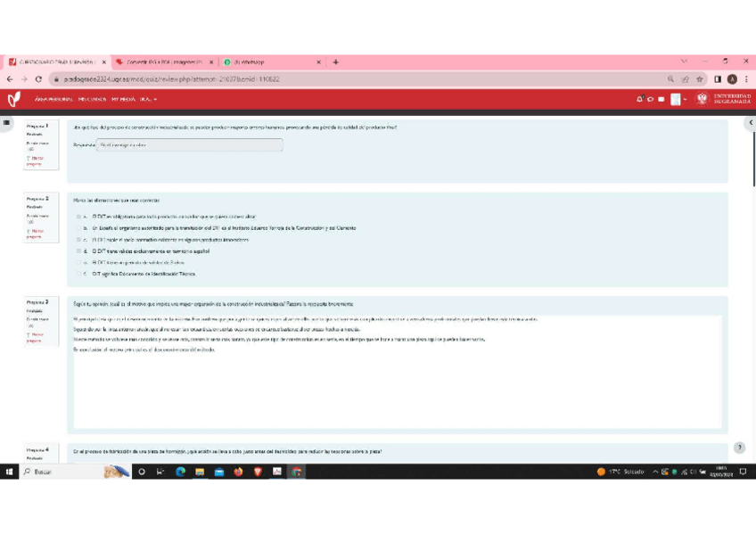Click the Respuesta input field in Pregunta 1
756x534 pixels.
pos(190,145)
